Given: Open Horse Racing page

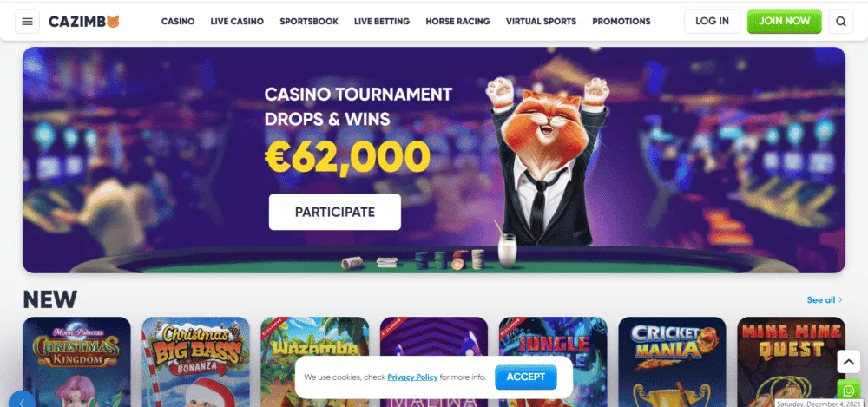Looking at the screenshot, I should 457,22.
